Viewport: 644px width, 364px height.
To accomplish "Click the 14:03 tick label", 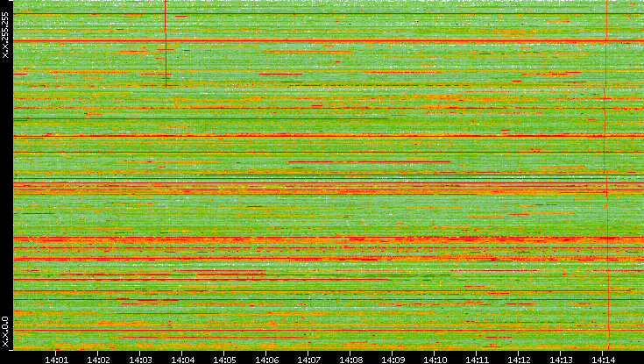I will [x=140, y=360].
